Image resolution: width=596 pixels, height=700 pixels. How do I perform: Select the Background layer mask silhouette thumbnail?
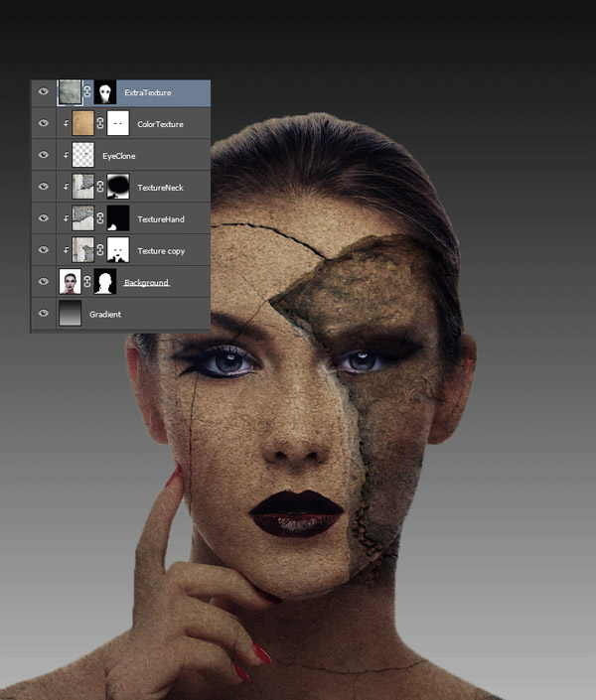coord(104,283)
